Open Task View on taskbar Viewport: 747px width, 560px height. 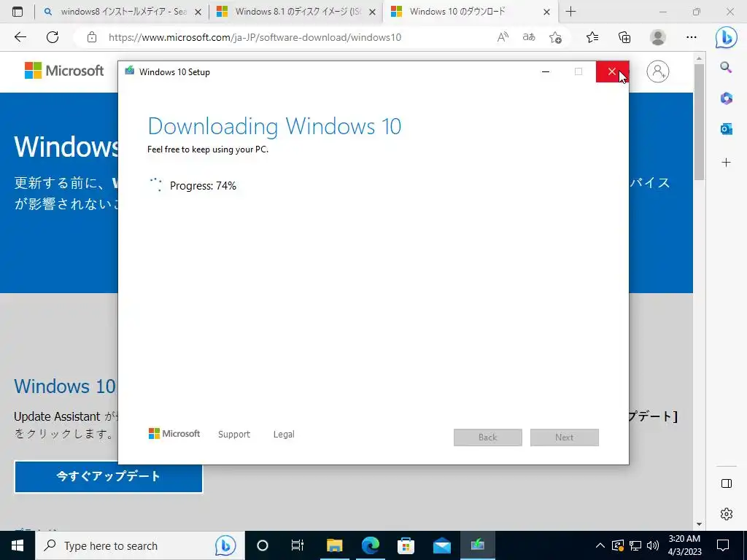tap(298, 545)
